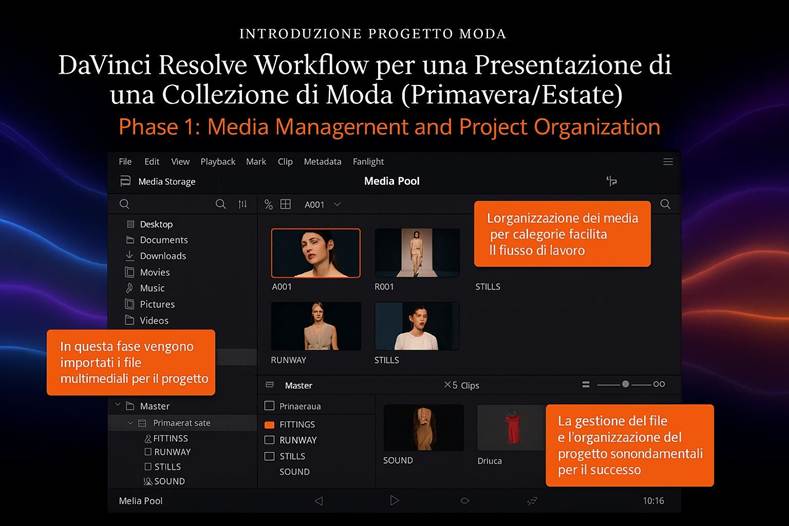Uncheck the orange FITTINGS checkbox

269,424
